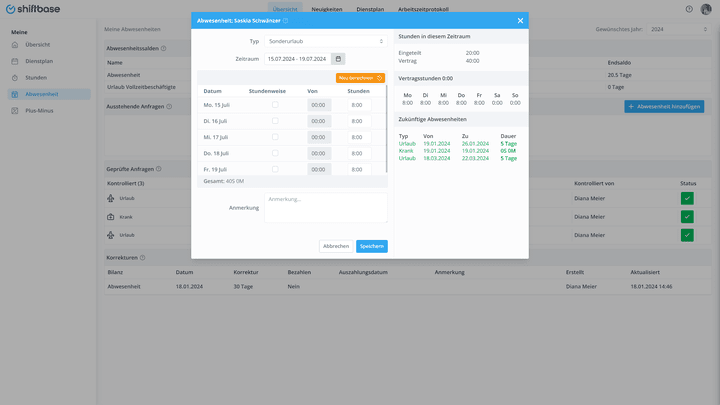720x405 pixels.
Task: Click the info icon beside Abwesenheit: Saskia Schwänzer
Action: (x=286, y=21)
